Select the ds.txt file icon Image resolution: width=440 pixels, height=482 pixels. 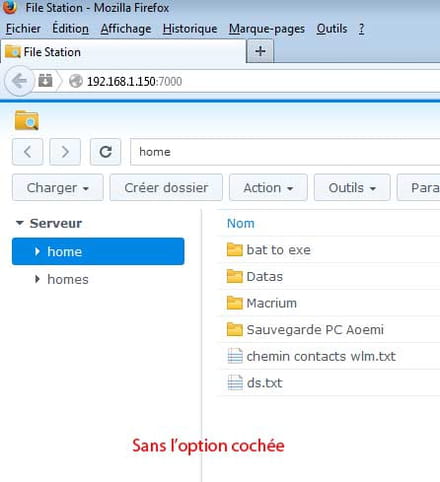pos(235,383)
